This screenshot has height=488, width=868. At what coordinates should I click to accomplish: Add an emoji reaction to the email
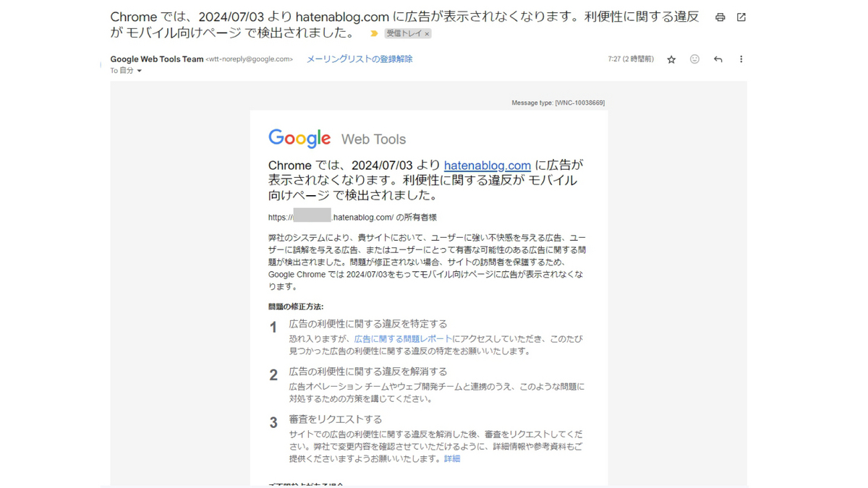coord(694,59)
